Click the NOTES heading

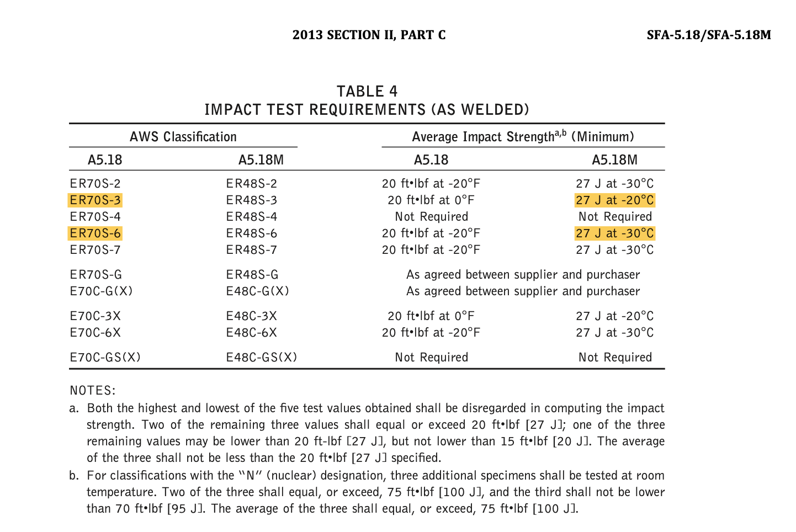coord(93,391)
